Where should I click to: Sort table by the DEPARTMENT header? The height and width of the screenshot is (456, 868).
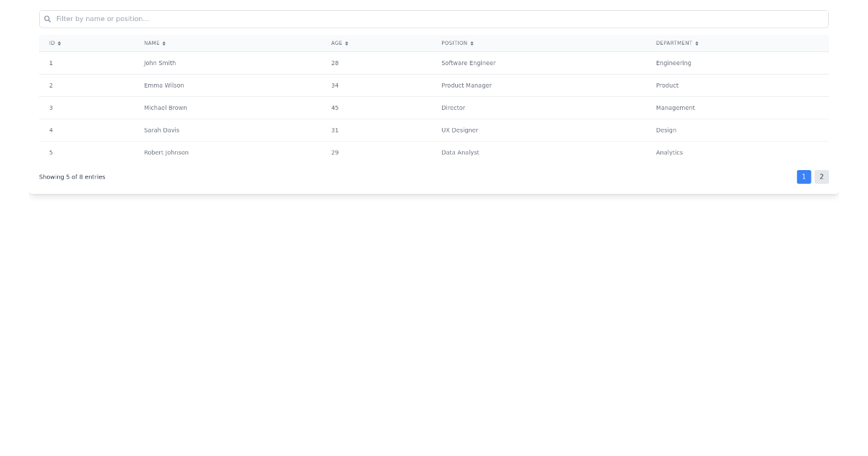673,43
